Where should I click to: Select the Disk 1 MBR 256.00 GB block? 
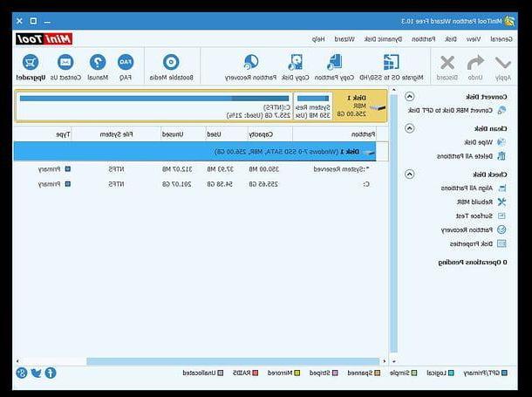pyautogui.click(x=360, y=106)
